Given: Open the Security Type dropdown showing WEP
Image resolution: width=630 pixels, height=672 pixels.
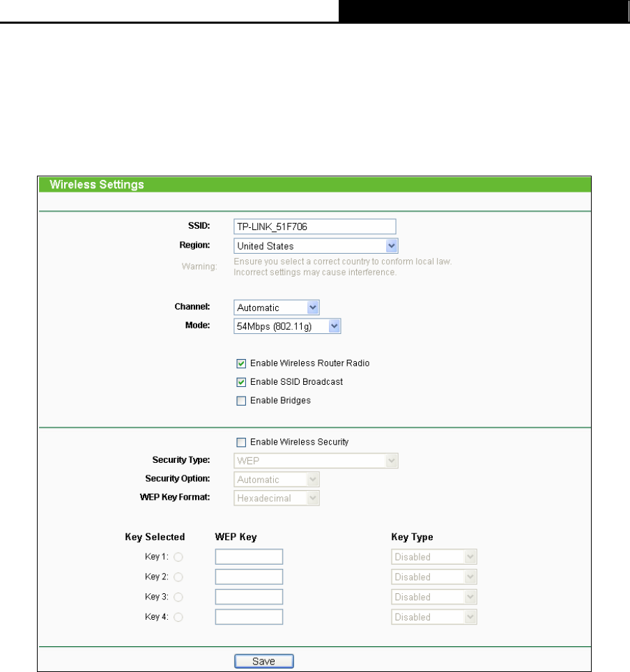Looking at the screenshot, I should click(314, 461).
